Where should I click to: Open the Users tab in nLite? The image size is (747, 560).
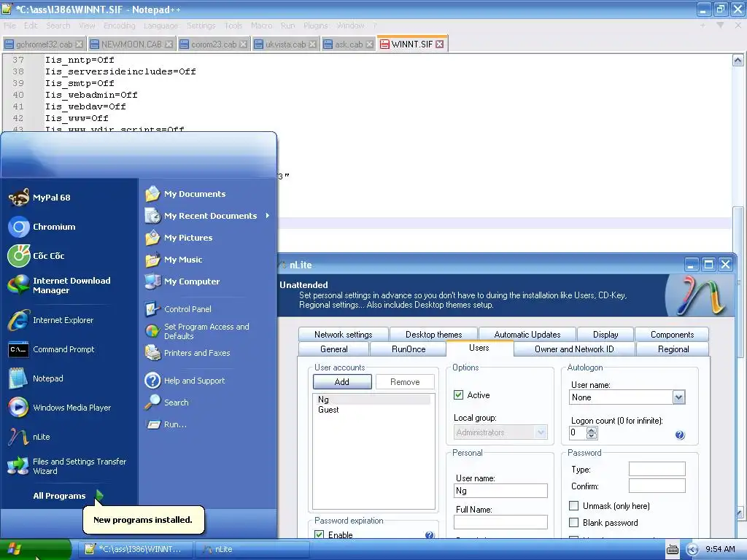[x=479, y=348]
